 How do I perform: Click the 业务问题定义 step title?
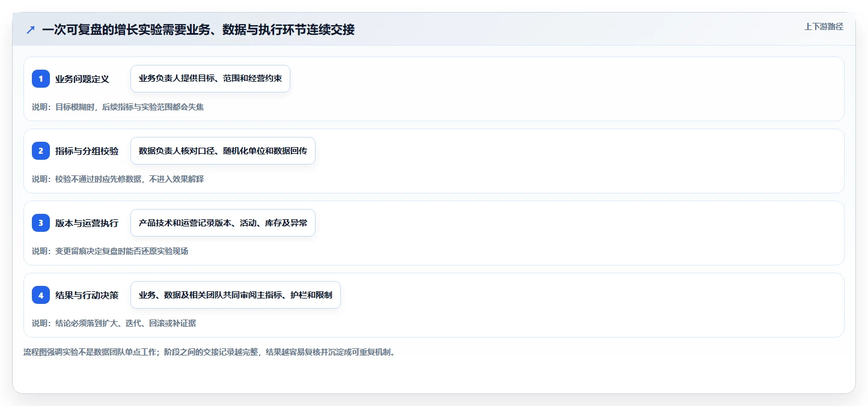point(82,79)
